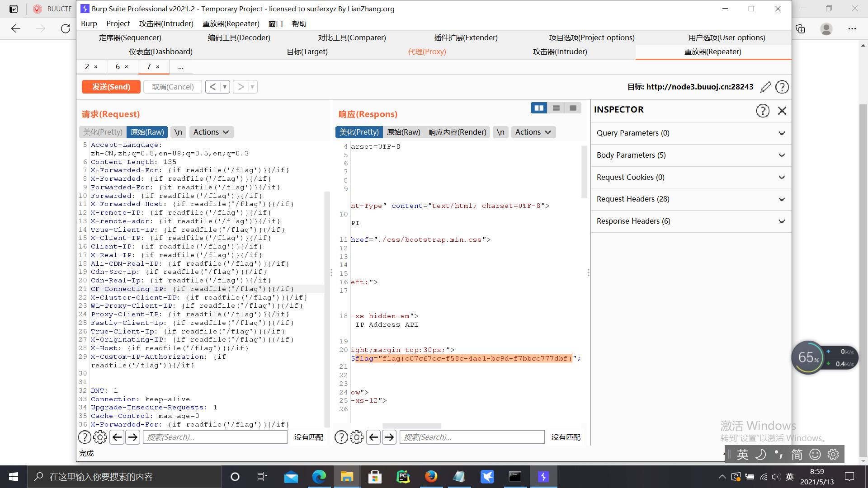Switch request view to Pretty
Viewport: 868px width, 488px height.
103,132
